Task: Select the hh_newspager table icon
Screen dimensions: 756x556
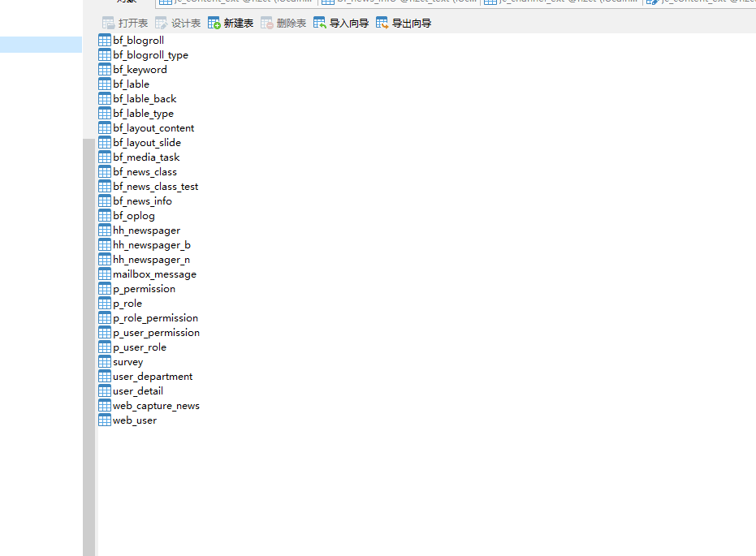Action: 105,230
